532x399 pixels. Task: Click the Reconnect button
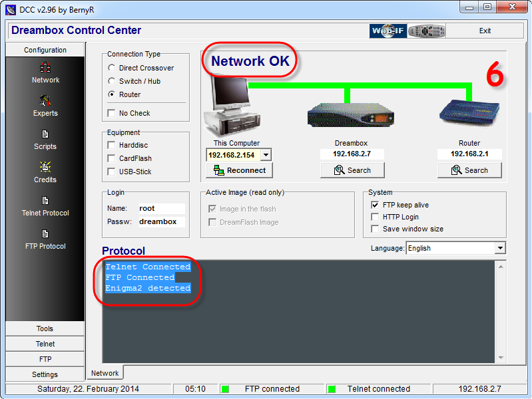239,170
